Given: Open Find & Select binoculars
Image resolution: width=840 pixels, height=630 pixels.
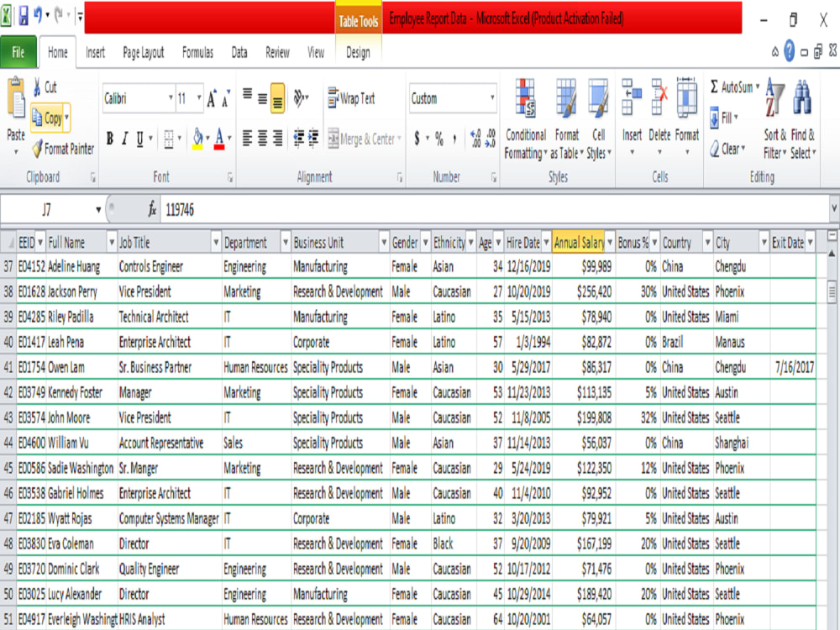Looking at the screenshot, I should click(802, 119).
